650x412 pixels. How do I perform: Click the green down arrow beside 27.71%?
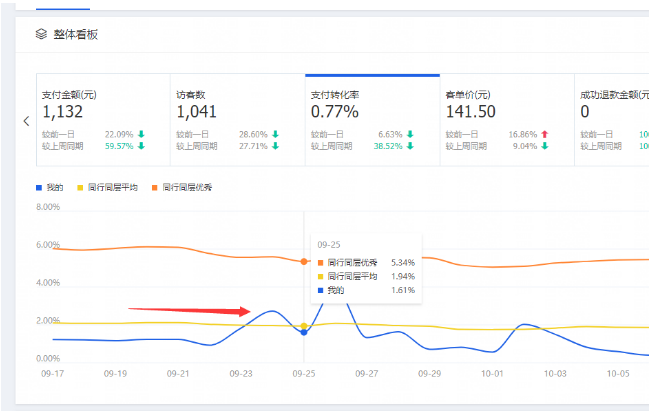(276, 146)
